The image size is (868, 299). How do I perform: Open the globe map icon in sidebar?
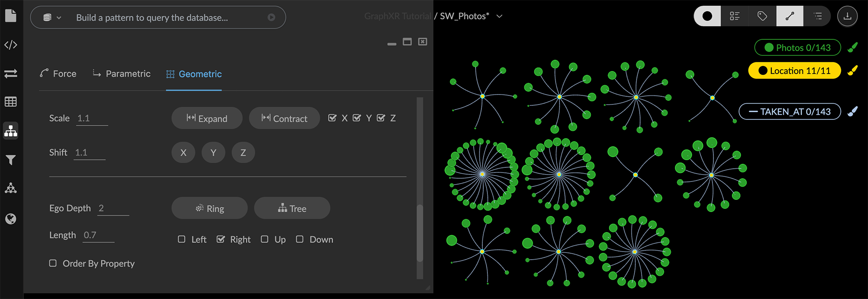pyautogui.click(x=11, y=219)
